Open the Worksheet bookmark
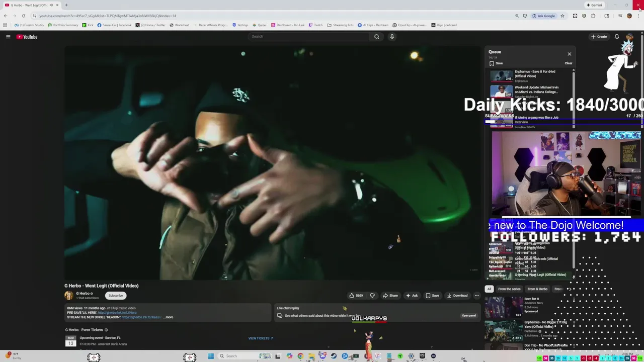 pos(180,25)
